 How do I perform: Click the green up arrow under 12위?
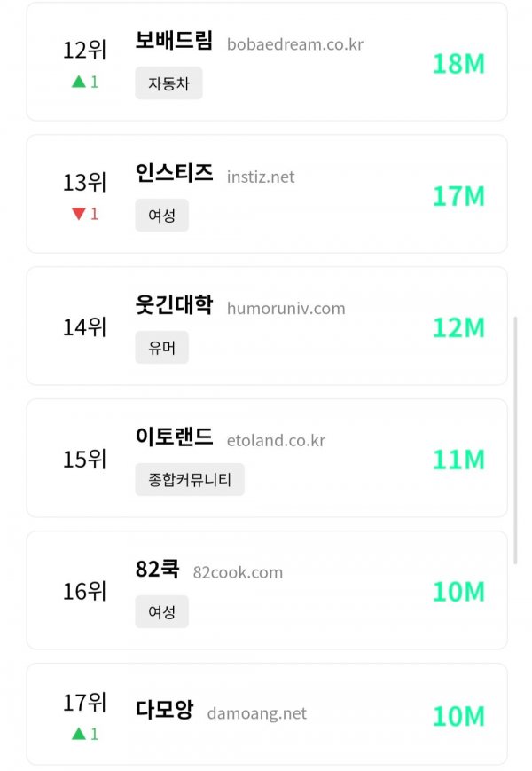click(79, 82)
